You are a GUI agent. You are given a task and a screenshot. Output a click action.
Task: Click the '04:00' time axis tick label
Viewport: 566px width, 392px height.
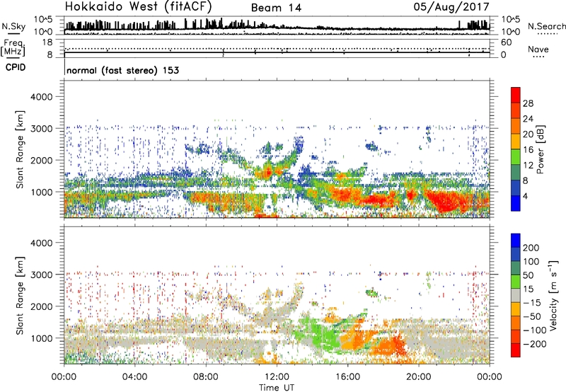tap(134, 377)
